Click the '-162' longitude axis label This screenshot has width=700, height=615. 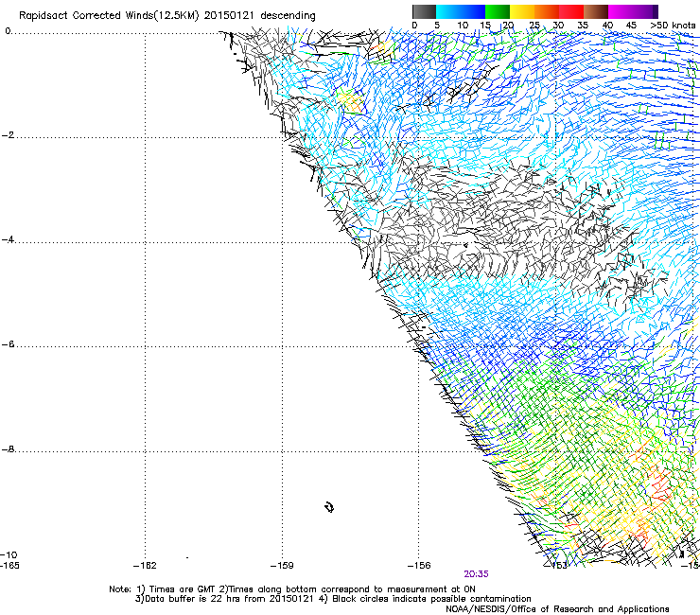click(145, 566)
